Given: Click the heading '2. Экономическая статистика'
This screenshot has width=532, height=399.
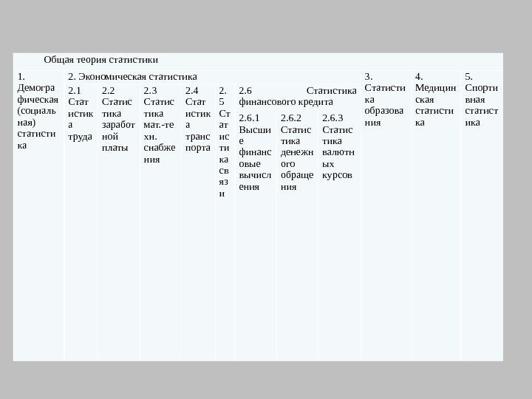Looking at the screenshot, I should click(132, 77).
